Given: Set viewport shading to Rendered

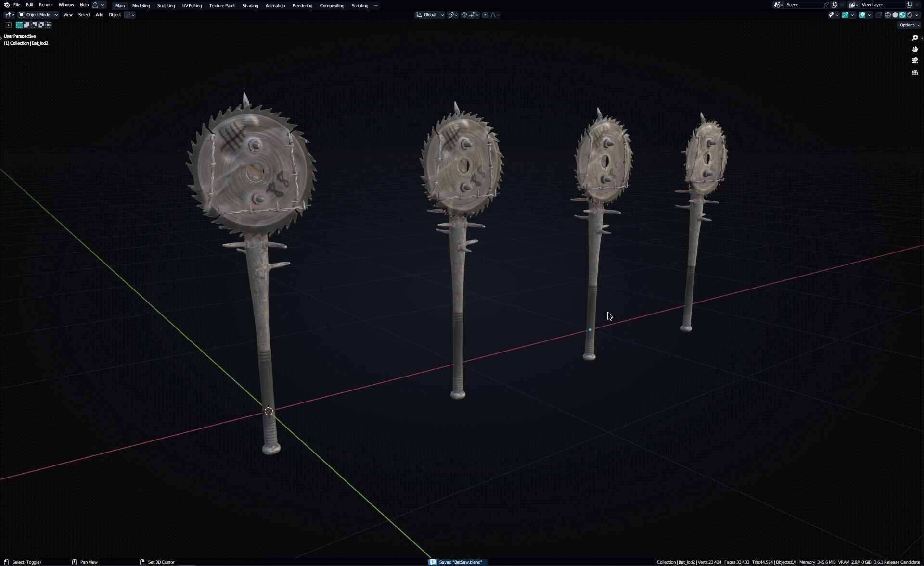Looking at the screenshot, I should click(910, 15).
